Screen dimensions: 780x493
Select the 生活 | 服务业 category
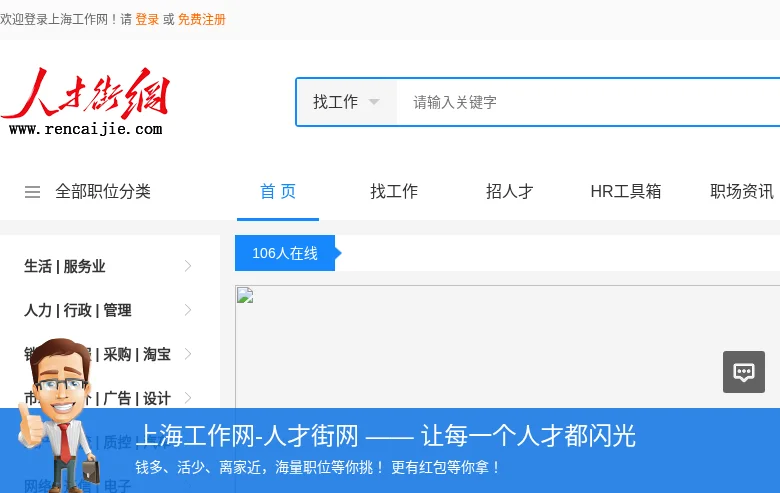tap(65, 266)
